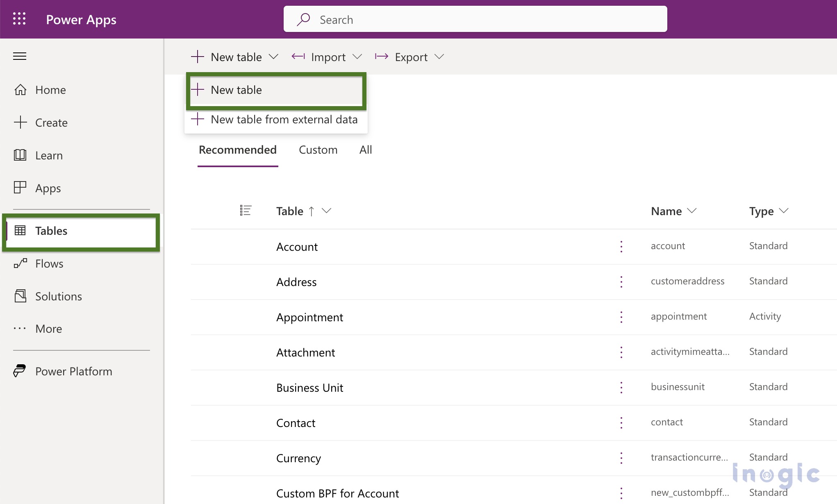Viewport: 837px width, 504px height.
Task: Switch to the Recommended tab
Action: (238, 150)
